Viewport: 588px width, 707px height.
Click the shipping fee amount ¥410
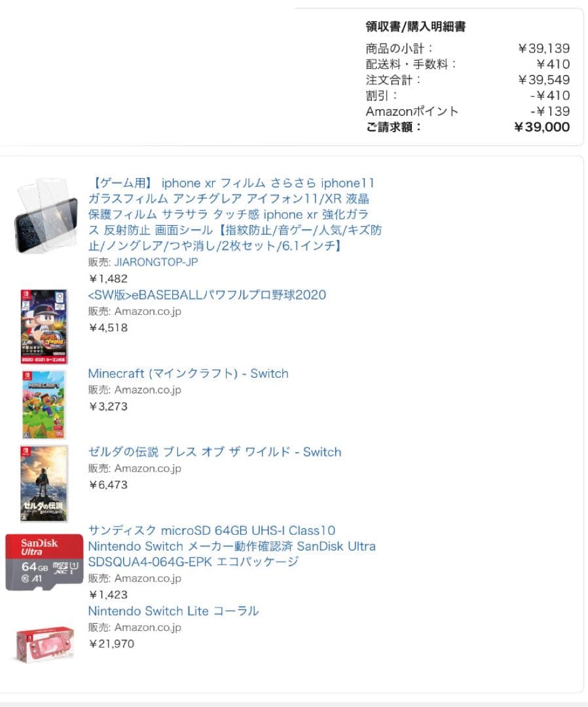coord(553,64)
